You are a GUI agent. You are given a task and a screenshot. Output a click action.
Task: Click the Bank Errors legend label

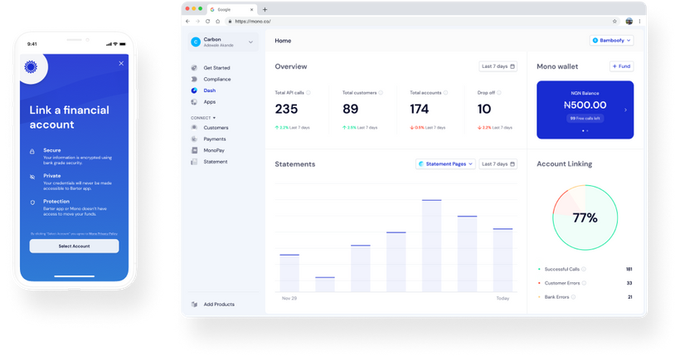[556, 297]
